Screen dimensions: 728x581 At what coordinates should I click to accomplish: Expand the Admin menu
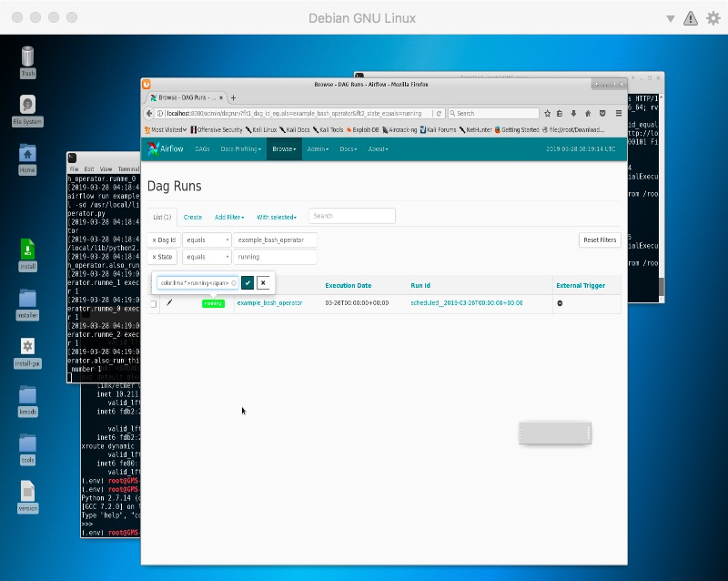(318, 149)
